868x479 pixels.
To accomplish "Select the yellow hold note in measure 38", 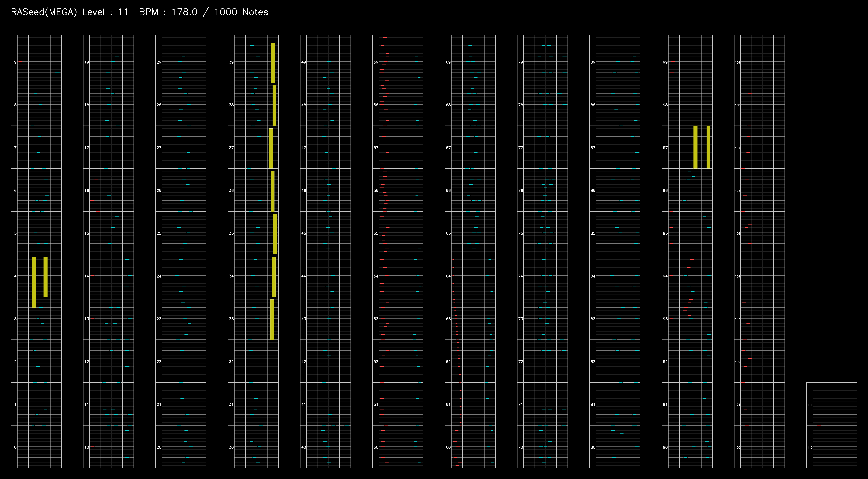I will (x=274, y=105).
